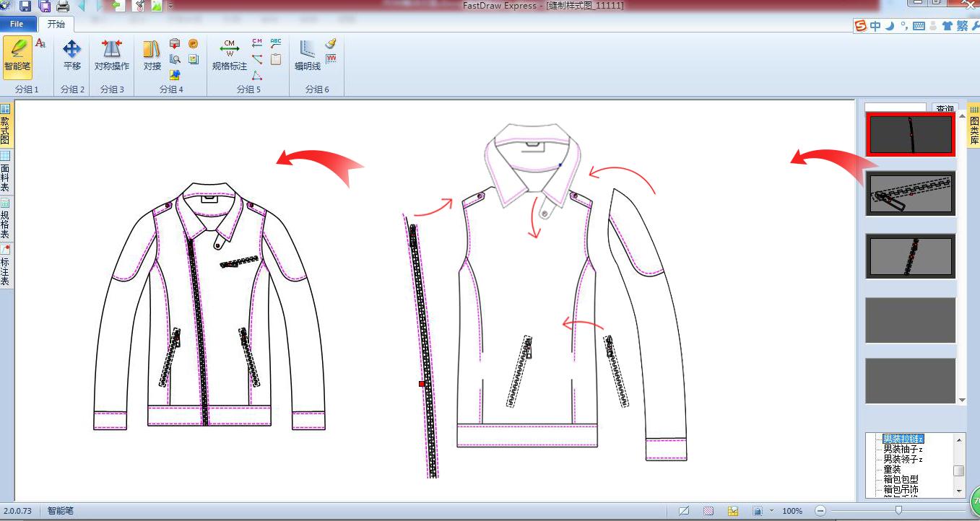This screenshot has width=980, height=521.
Task: Select 箱包吊饰 in the library tree
Action: (901, 489)
